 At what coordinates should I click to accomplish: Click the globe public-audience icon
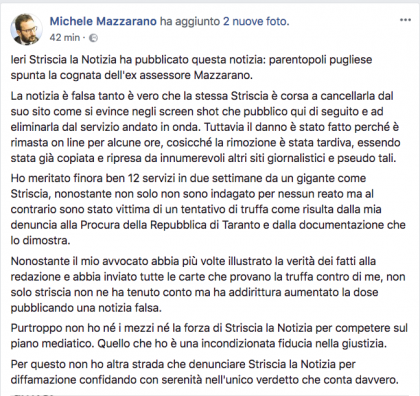(x=94, y=38)
